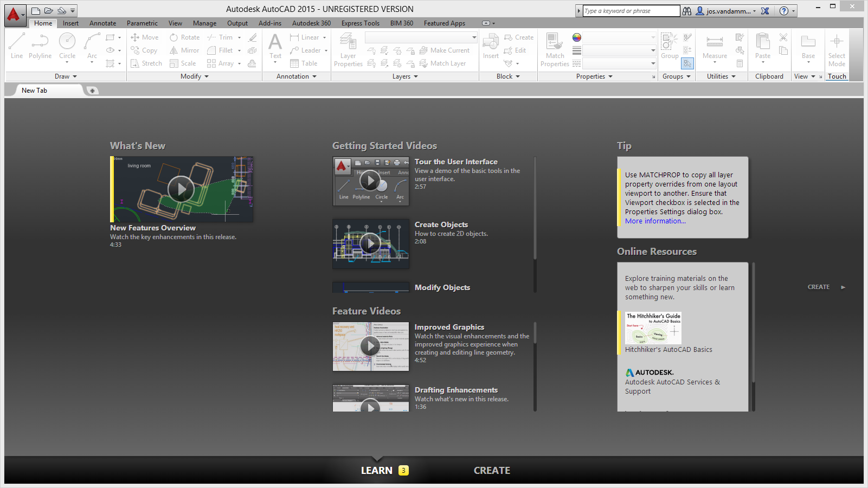The width and height of the screenshot is (868, 488).
Task: Open the Express Tools ribbon tab
Action: click(x=360, y=23)
